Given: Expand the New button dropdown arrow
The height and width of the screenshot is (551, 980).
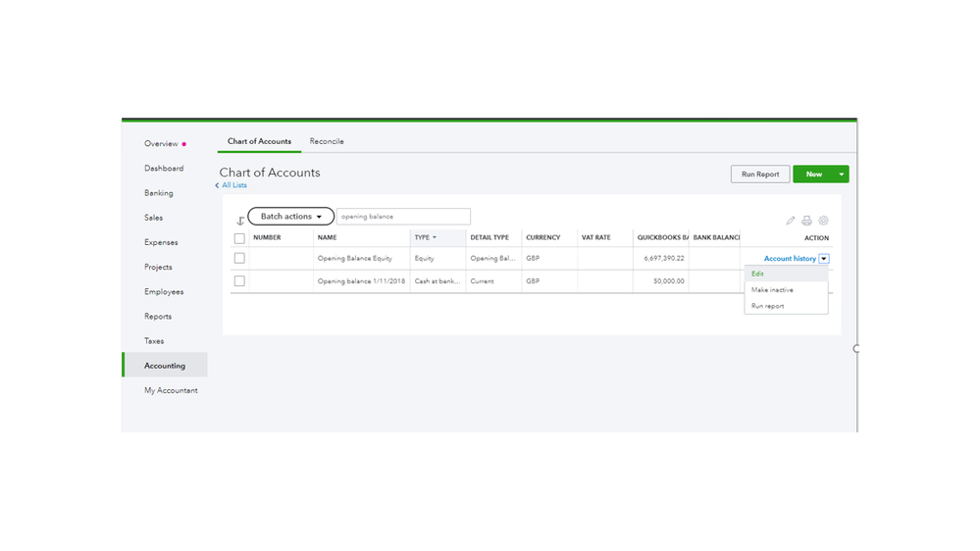Looking at the screenshot, I should coord(841,175).
